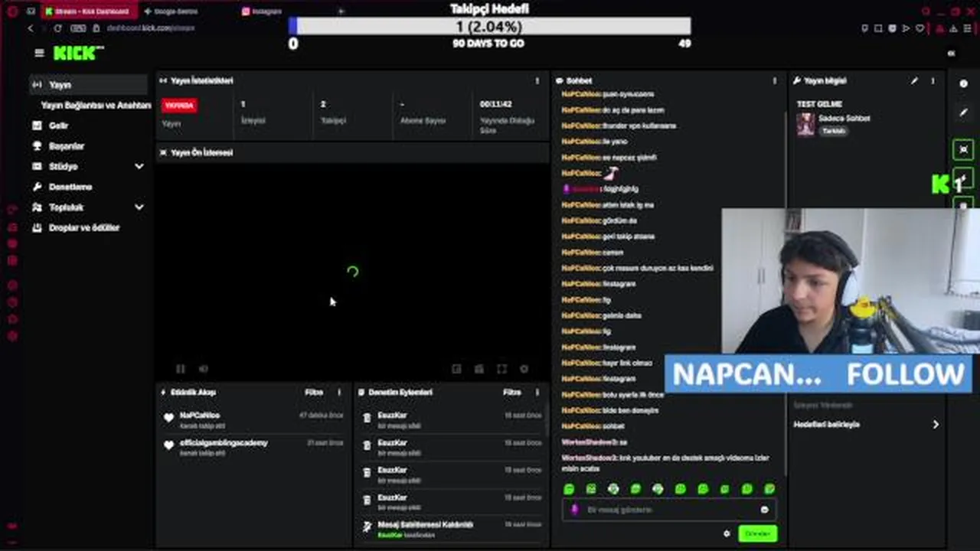
Task: Open Yayın in the sidebar
Action: 88,84
